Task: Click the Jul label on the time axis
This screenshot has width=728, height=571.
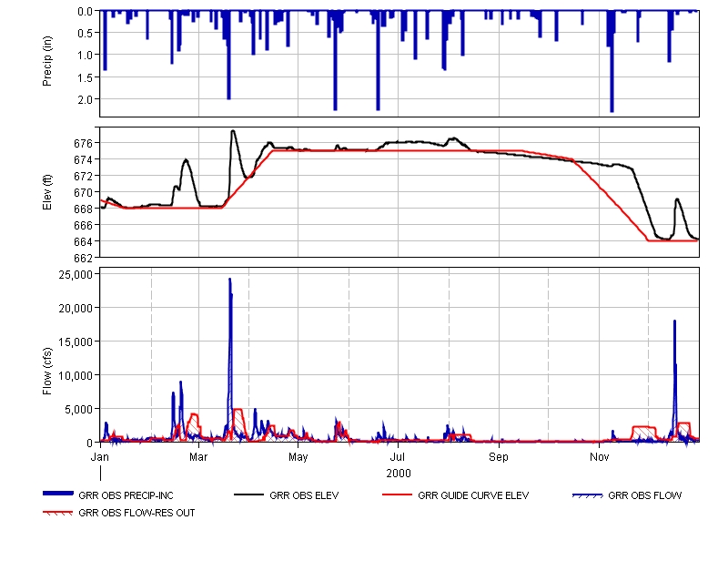Action: [398, 455]
